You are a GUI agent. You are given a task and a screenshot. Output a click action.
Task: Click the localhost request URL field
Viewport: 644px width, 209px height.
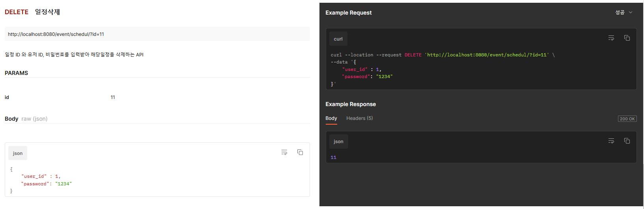(157, 34)
